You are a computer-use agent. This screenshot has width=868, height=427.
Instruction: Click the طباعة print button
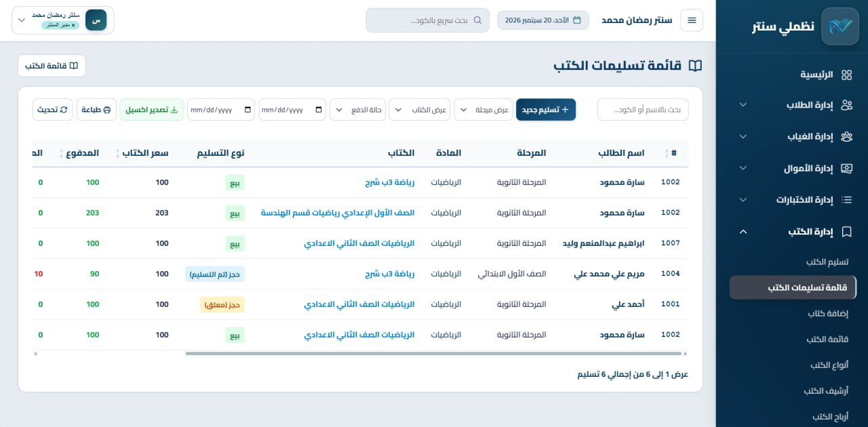coord(96,110)
